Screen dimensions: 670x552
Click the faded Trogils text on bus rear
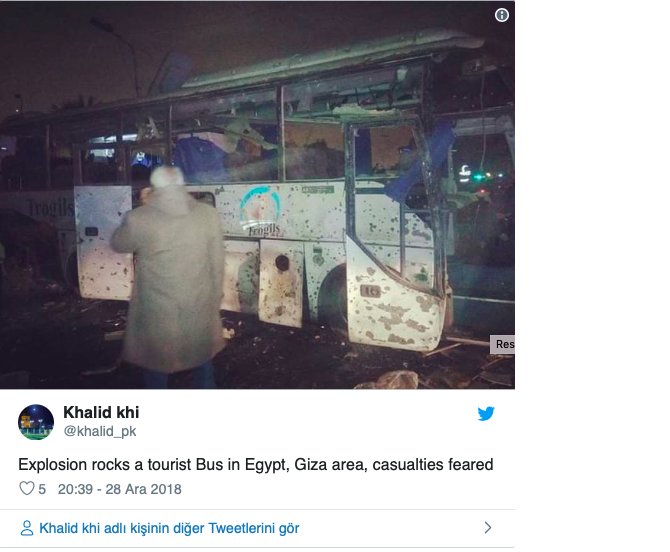pos(50,208)
